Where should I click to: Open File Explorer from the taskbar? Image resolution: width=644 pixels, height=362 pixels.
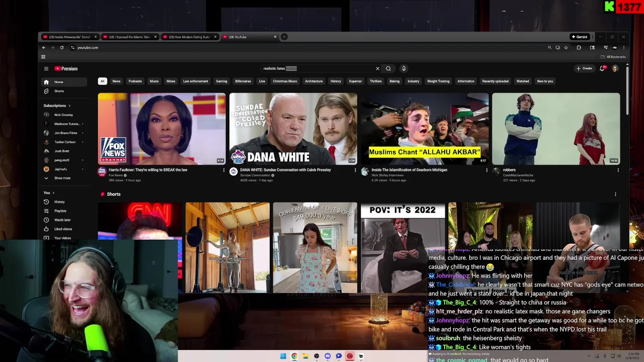(305, 356)
